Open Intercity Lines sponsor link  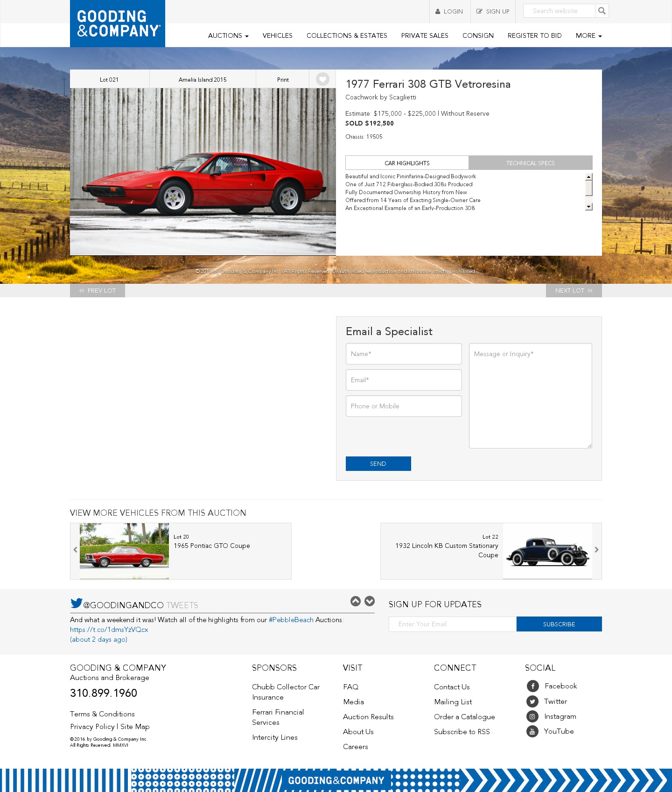(275, 737)
